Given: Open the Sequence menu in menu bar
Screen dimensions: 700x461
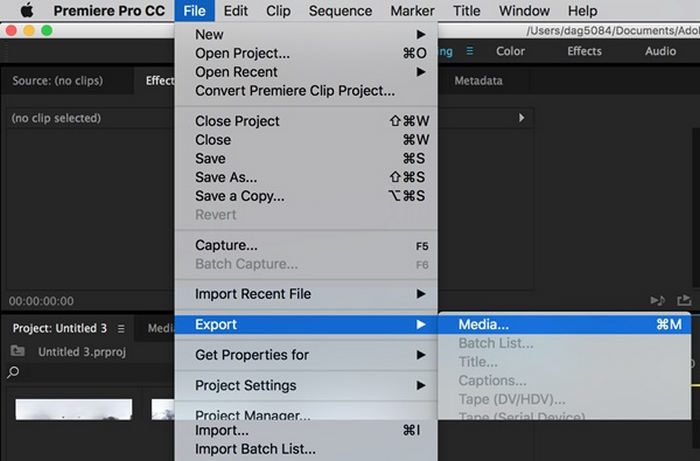Looking at the screenshot, I should tap(340, 10).
